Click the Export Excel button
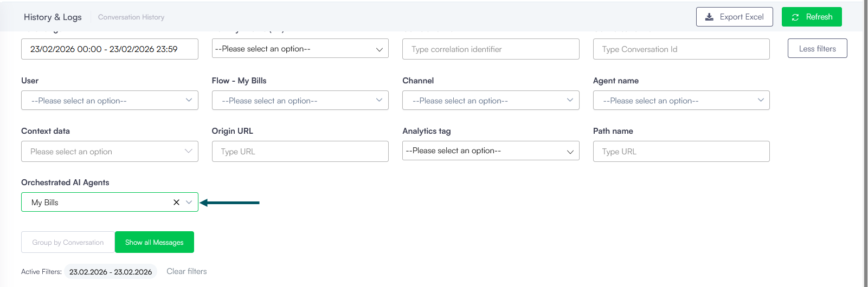 (734, 17)
